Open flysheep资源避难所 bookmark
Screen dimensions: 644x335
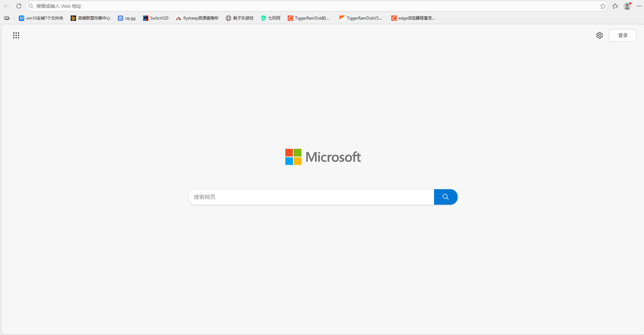pos(197,18)
